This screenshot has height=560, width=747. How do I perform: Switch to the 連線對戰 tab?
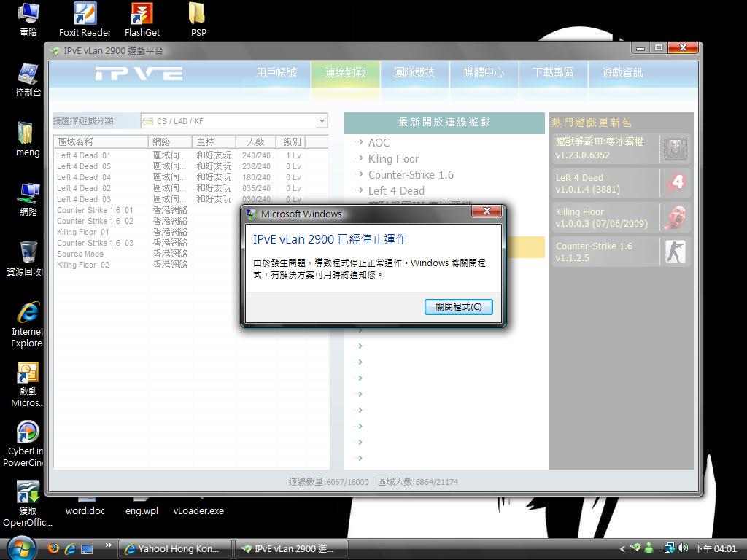[x=345, y=72]
